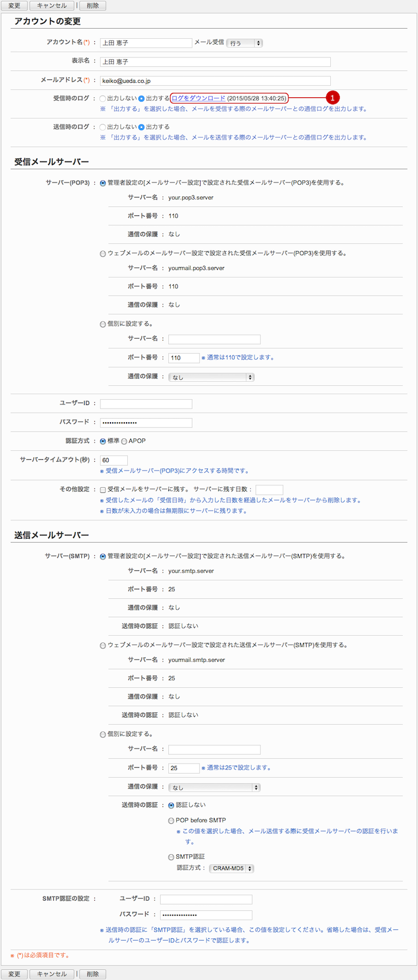Open the ログをダウンロード link
The width and height of the screenshot is (418, 980).
[x=198, y=98]
